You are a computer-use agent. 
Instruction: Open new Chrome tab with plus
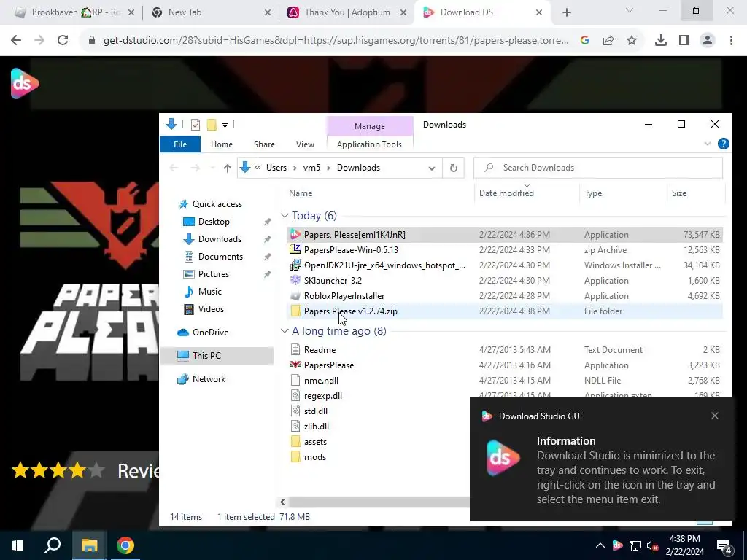click(x=566, y=12)
